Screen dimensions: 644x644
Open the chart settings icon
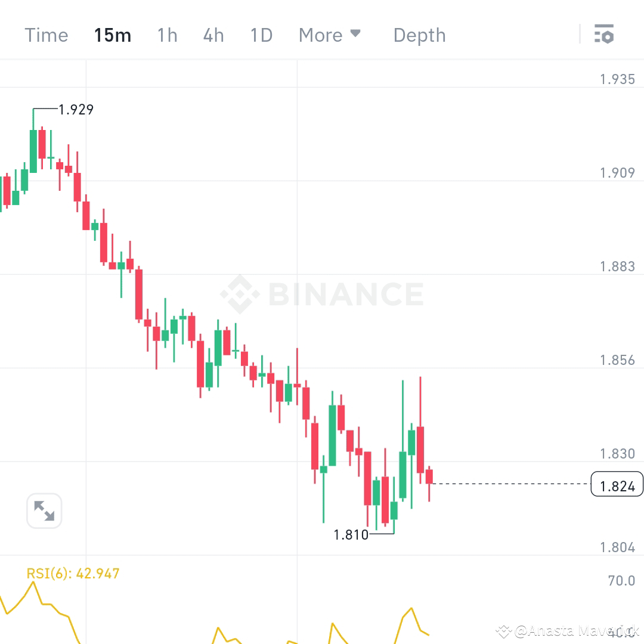pyautogui.click(x=605, y=35)
